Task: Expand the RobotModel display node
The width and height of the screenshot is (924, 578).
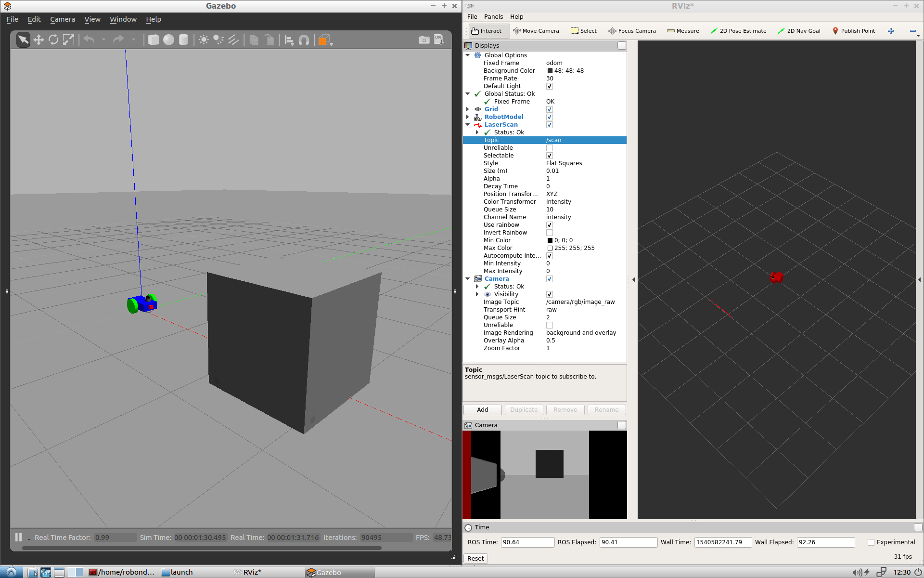Action: coord(468,117)
